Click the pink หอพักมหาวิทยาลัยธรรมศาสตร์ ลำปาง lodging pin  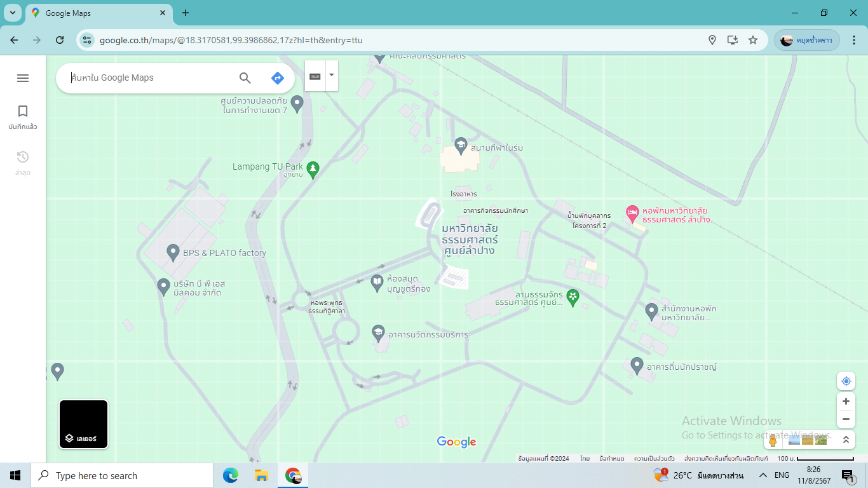[x=632, y=213]
